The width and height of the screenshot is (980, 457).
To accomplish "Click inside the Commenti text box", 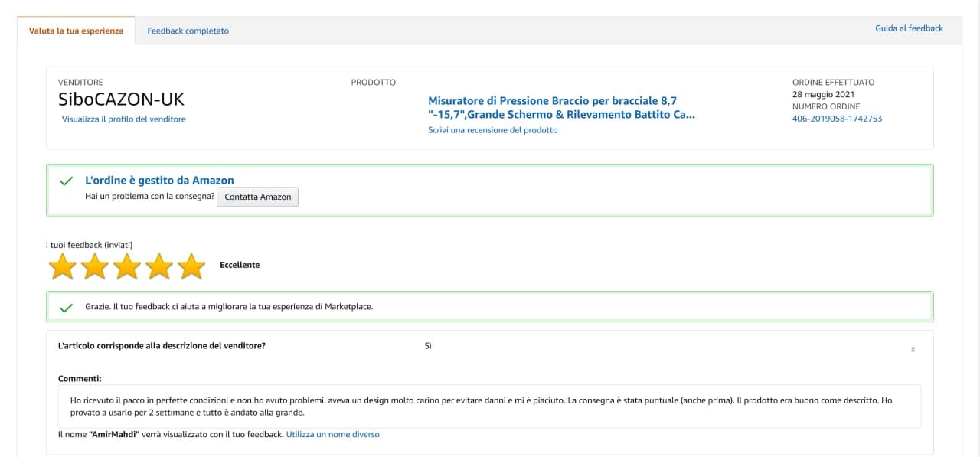I will (489, 406).
